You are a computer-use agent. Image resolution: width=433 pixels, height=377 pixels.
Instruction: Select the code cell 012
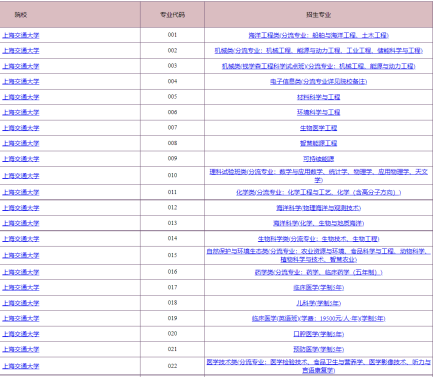point(172,208)
